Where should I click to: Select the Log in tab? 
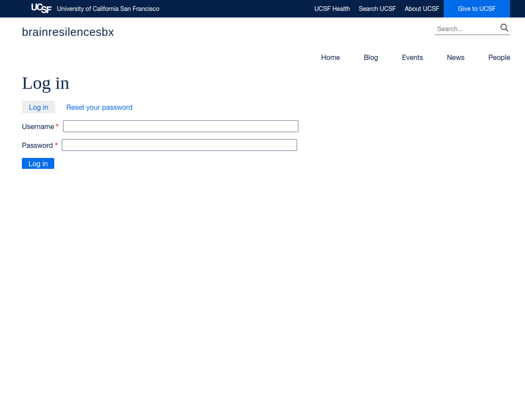coord(39,107)
